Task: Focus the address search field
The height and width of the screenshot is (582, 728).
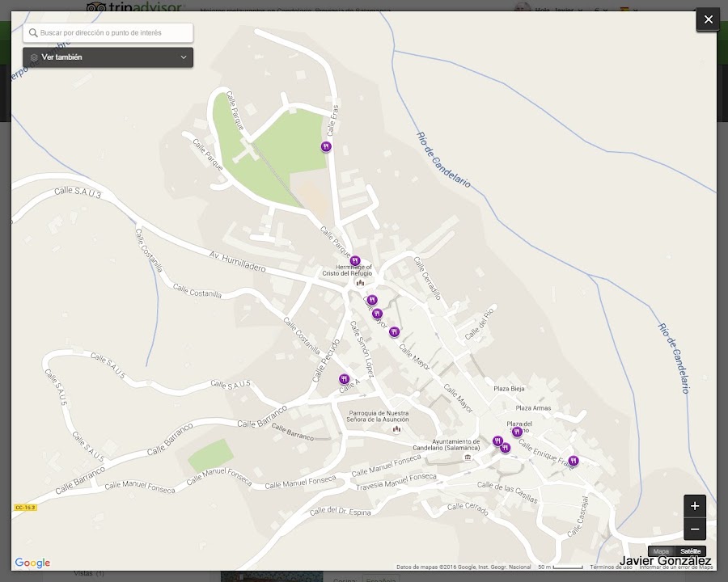Action: (x=108, y=33)
